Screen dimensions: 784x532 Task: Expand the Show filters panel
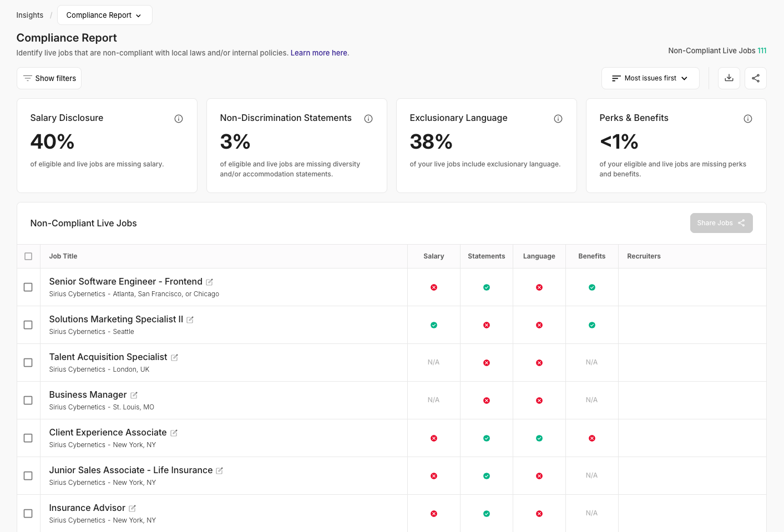[x=49, y=78]
